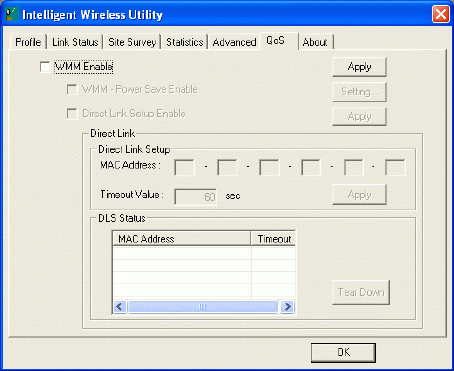The height and width of the screenshot is (371, 454).
Task: Open the Site Survey tab
Action: pos(132,42)
